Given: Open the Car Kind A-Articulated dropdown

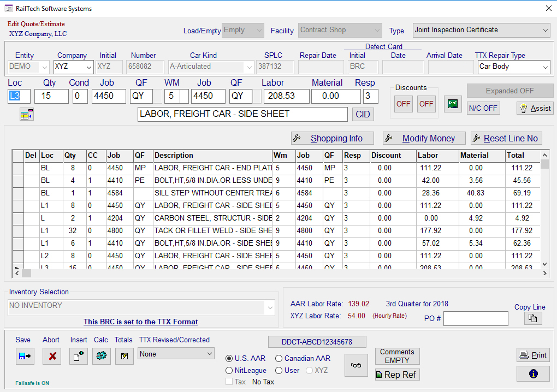Looking at the screenshot, I should (211, 67).
